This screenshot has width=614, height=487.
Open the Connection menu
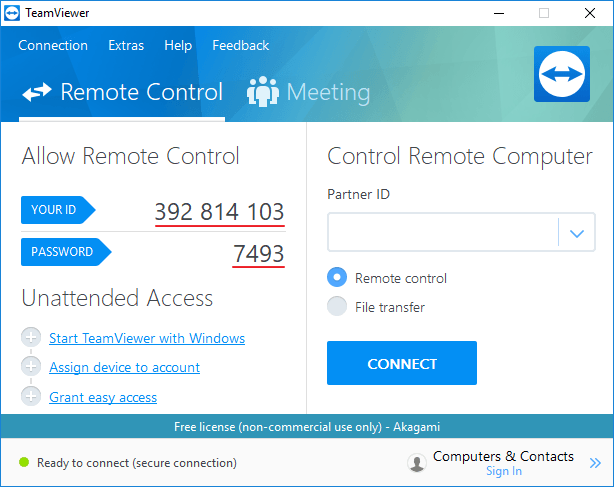(x=53, y=45)
